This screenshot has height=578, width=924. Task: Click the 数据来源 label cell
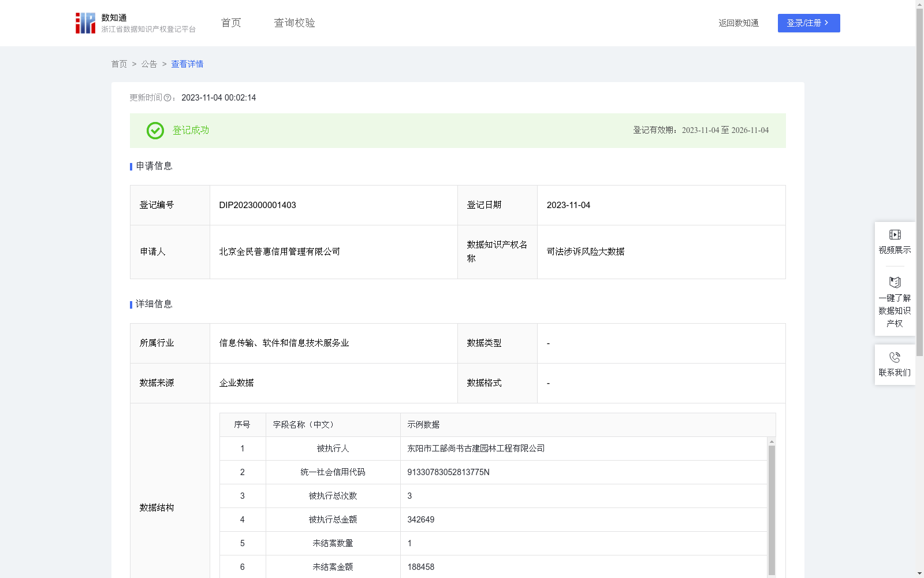[x=170, y=383]
